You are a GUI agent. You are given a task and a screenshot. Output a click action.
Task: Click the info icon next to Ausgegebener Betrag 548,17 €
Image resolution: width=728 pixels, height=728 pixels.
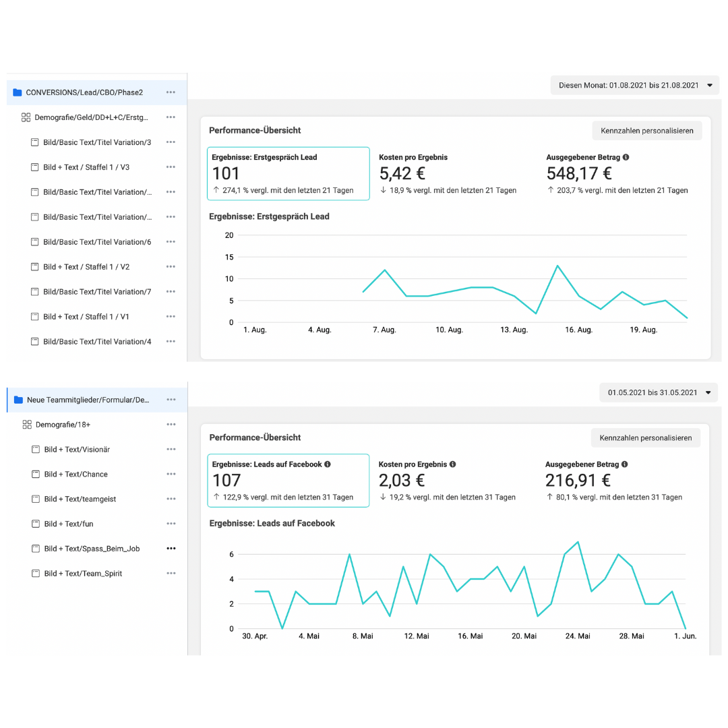(x=626, y=157)
